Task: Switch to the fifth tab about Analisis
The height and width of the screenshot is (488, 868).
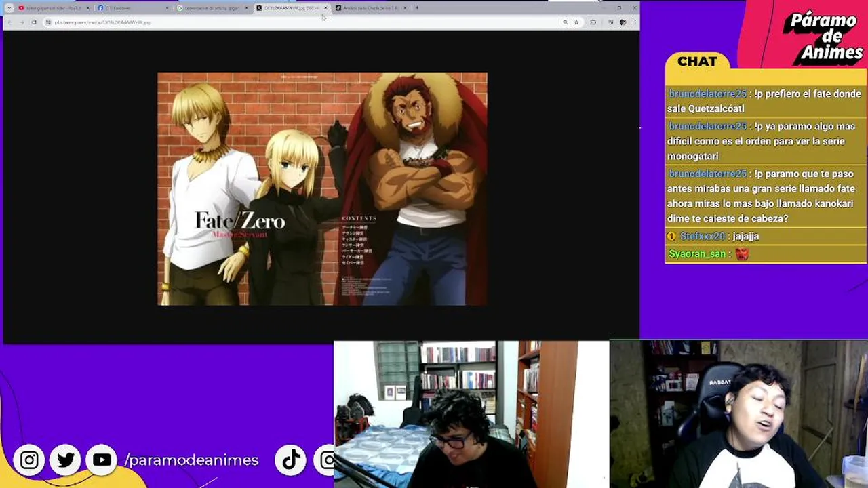Action: coord(371,8)
